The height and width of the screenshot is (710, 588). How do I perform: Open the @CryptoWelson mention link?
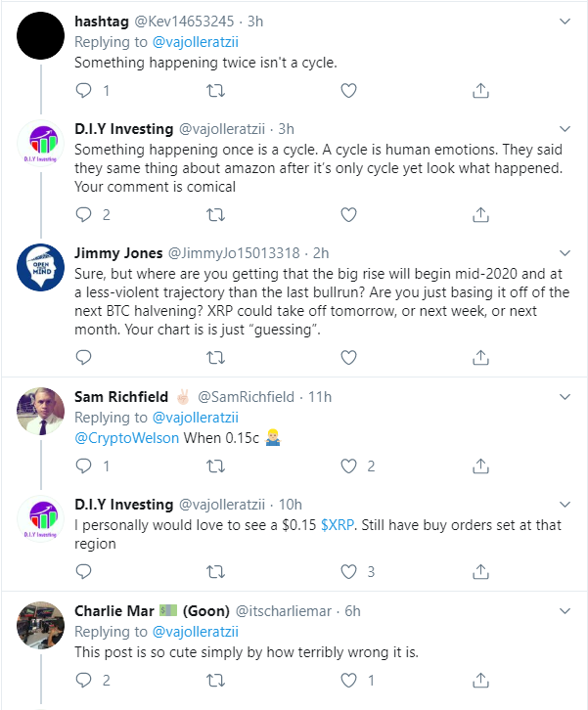point(127,437)
